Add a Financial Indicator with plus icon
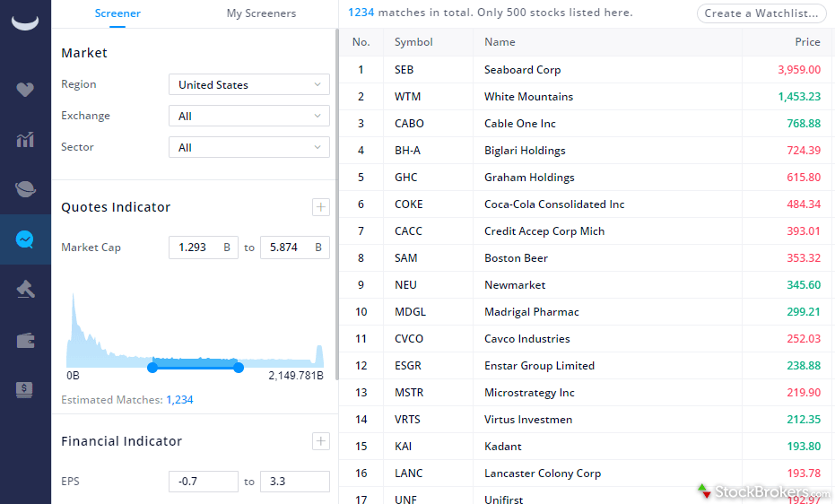 coord(320,441)
